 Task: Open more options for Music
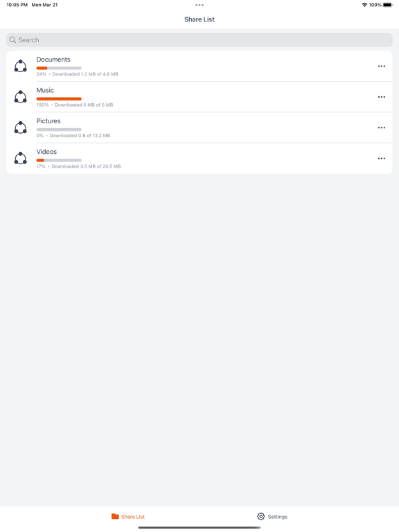[382, 97]
